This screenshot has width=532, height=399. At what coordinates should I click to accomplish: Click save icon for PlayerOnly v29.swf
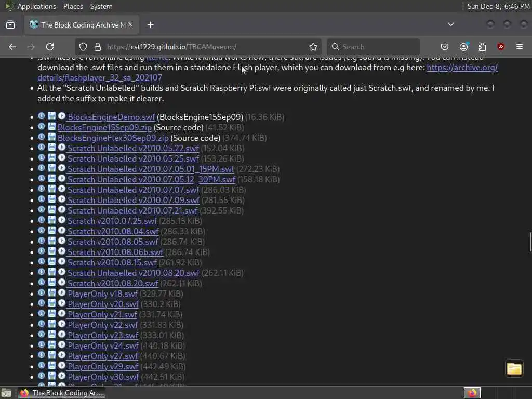51,365
